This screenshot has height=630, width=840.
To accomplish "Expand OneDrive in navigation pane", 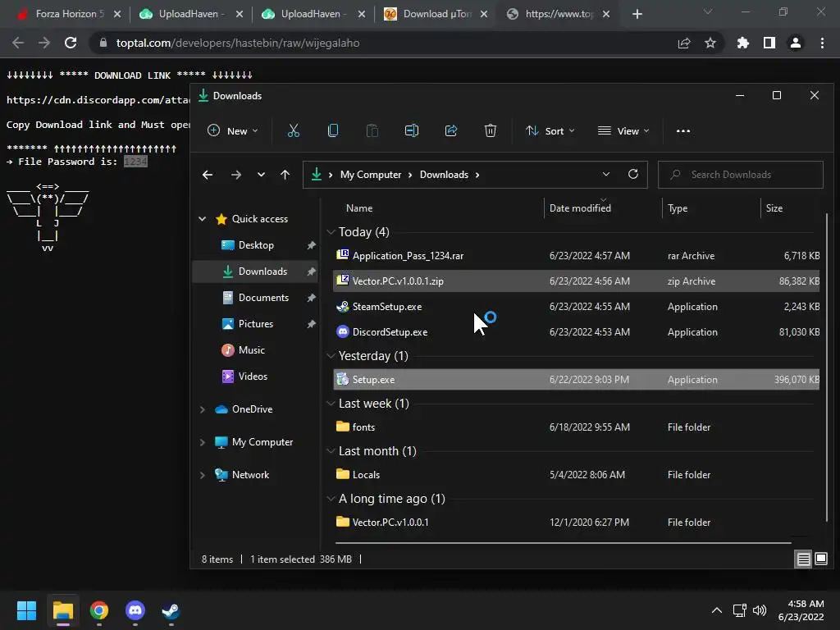I will 203,409.
